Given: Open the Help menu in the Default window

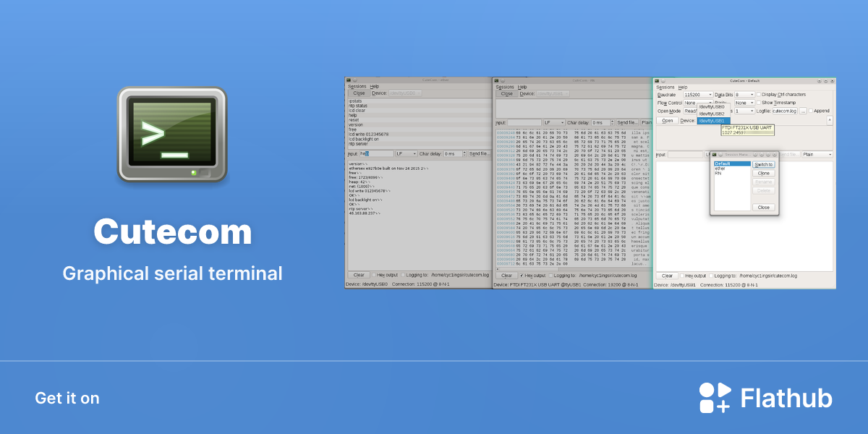Looking at the screenshot, I should pos(682,87).
